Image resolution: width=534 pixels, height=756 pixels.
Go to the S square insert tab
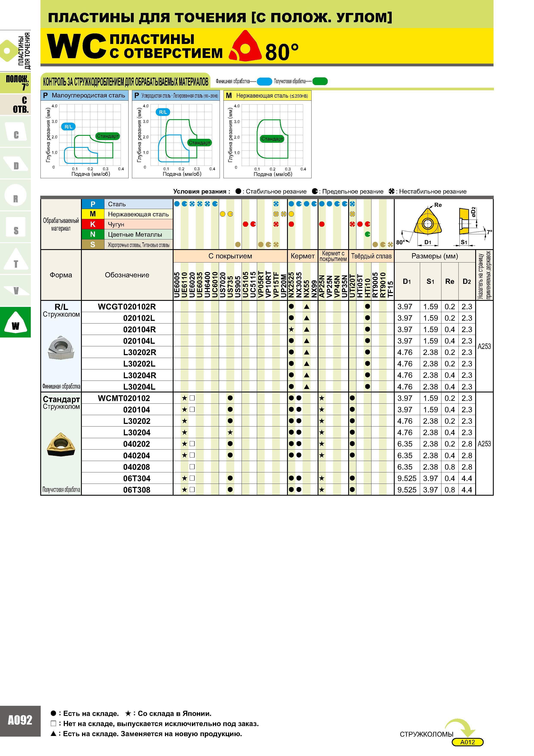[x=16, y=227]
